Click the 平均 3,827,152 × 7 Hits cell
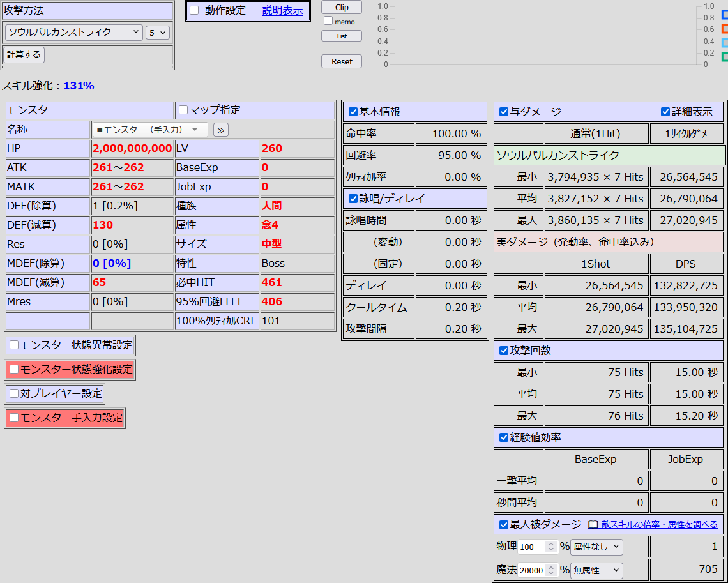The width and height of the screenshot is (728, 583). [x=596, y=199]
